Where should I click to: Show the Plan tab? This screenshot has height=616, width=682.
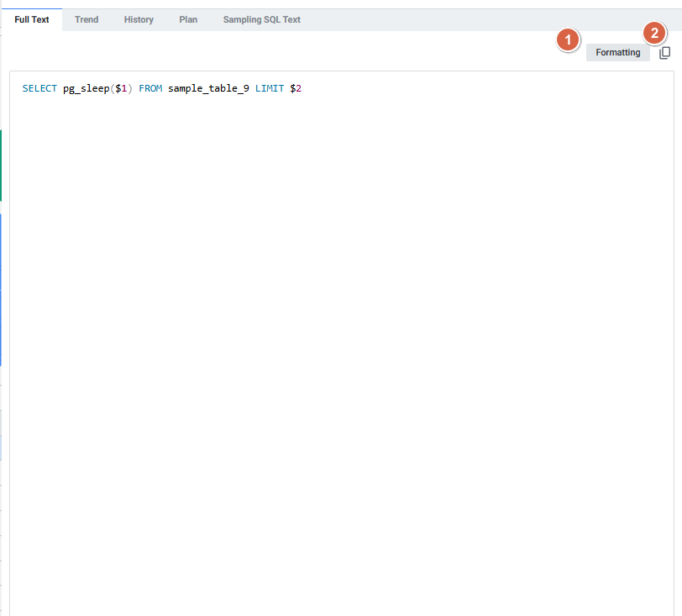188,19
